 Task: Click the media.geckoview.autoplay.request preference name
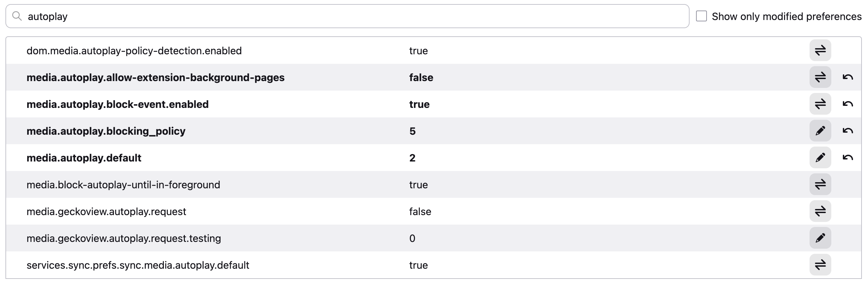click(106, 211)
